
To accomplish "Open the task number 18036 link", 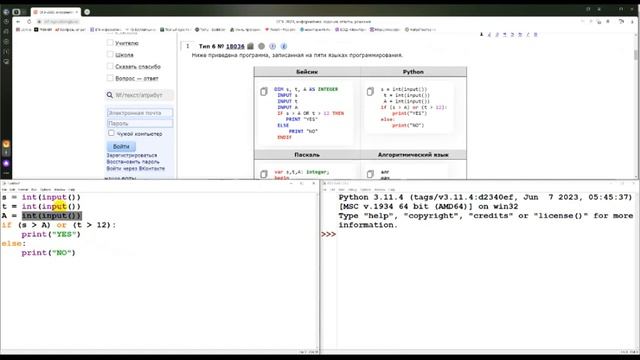I will tap(235, 46).
